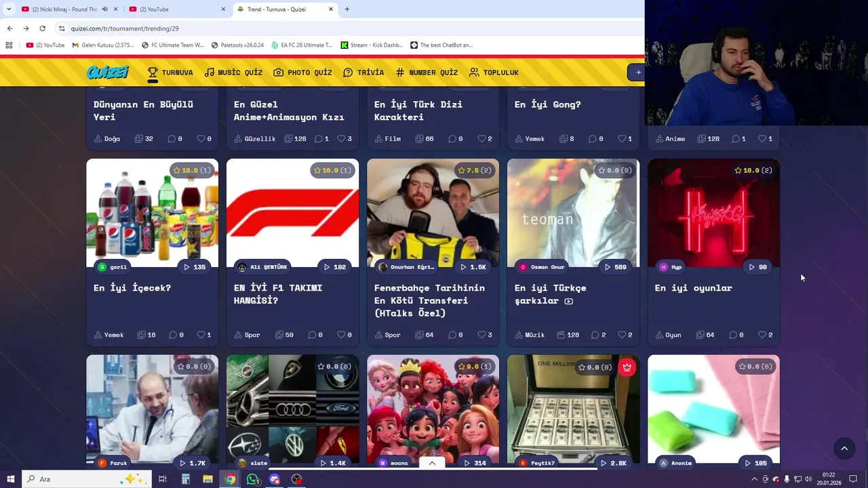
Task: Open the En İyi İçecek drinks thumbnail
Action: [152, 213]
